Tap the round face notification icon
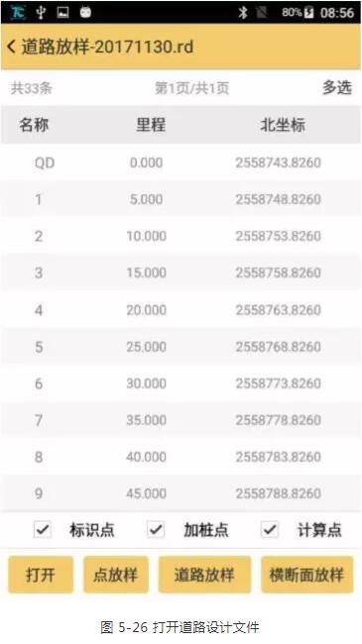 85,12
